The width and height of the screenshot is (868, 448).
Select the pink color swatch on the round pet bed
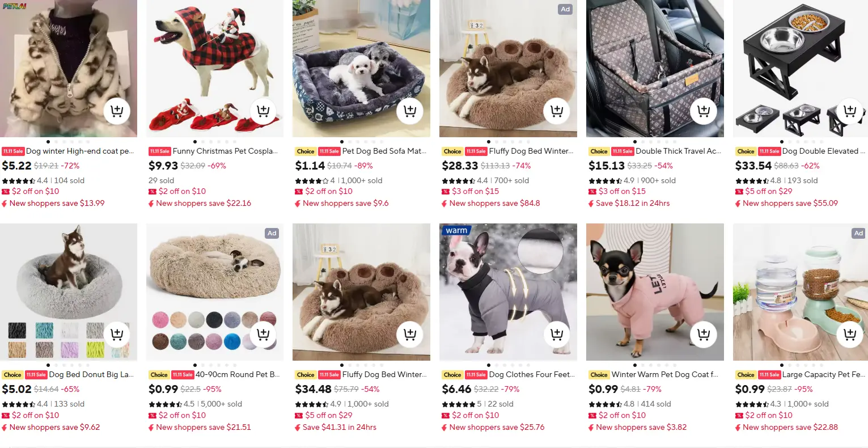pyautogui.click(x=162, y=320)
